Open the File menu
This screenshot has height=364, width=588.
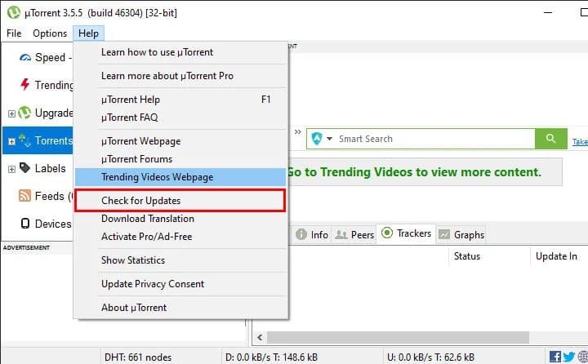point(14,33)
